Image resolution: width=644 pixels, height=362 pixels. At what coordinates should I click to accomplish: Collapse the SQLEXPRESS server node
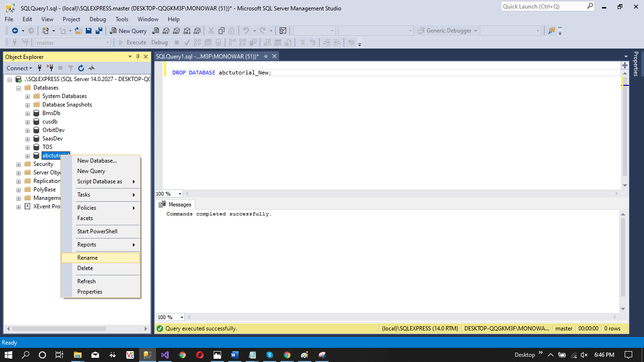tap(9, 79)
